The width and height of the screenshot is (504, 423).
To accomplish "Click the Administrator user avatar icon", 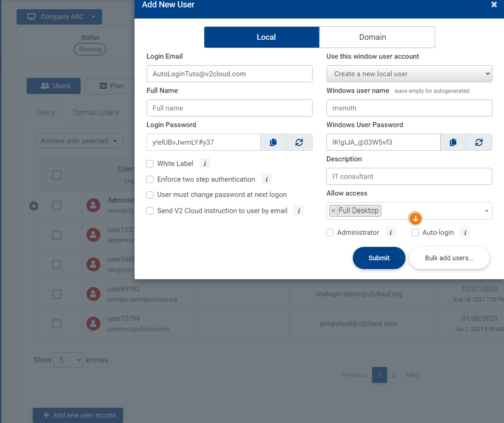I will point(93,205).
